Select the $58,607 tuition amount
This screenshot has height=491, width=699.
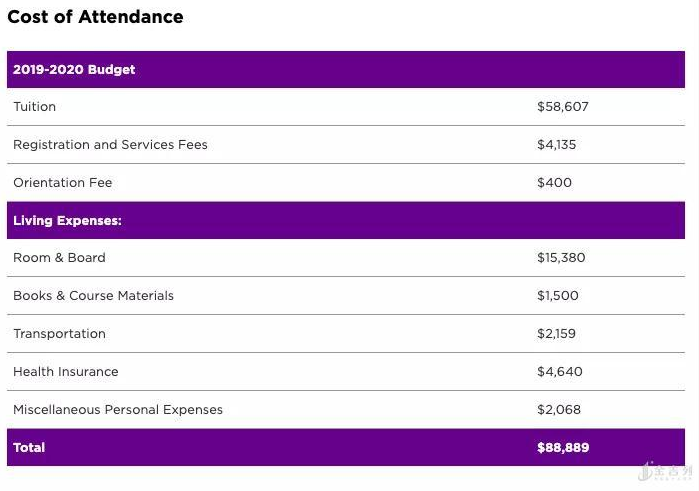pyautogui.click(x=563, y=107)
